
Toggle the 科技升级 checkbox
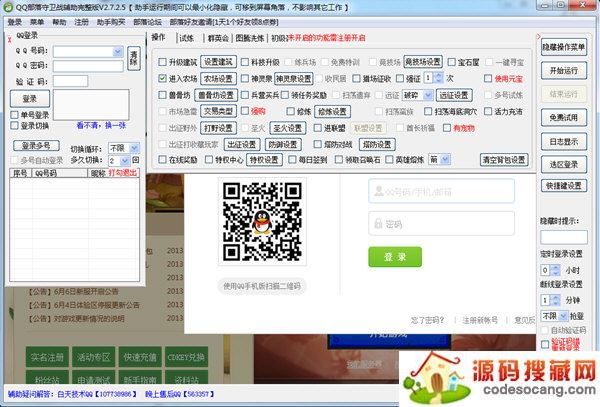click(245, 62)
